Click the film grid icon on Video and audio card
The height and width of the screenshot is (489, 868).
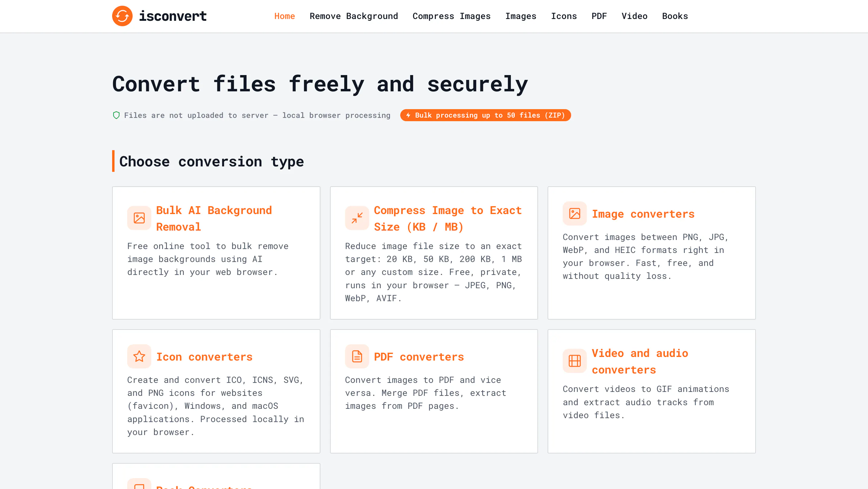point(574,361)
